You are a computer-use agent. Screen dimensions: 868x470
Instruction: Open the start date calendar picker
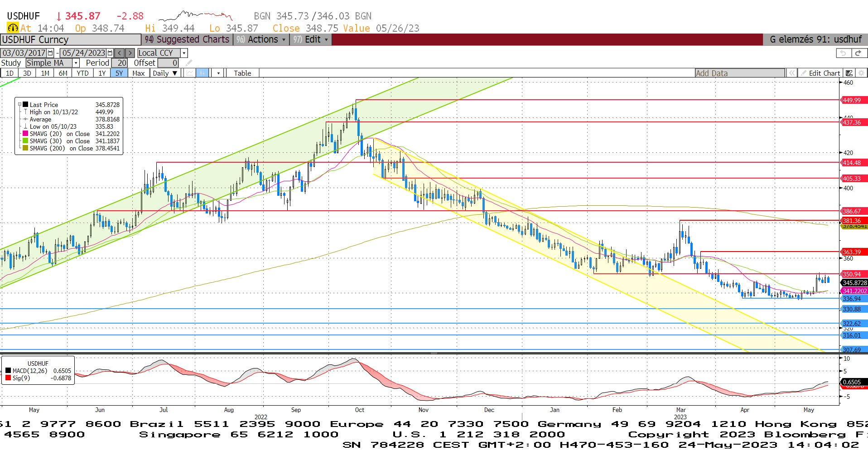50,53
